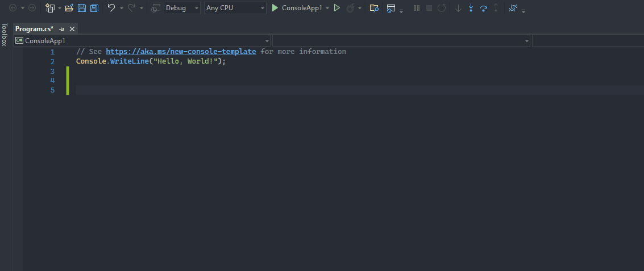644x271 pixels.
Task: Open the Toolbox side panel tab
Action: click(5, 35)
